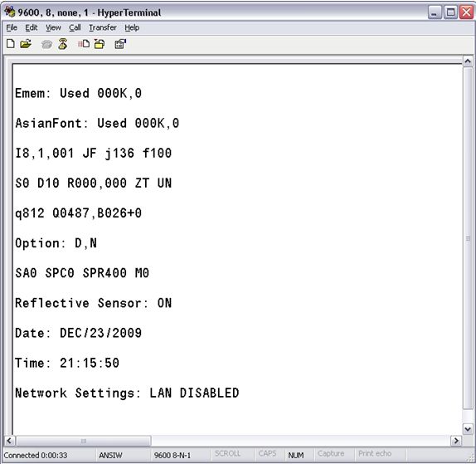Maximize the HyperTerminal window
This screenshot has height=464, width=476.
[450, 12]
